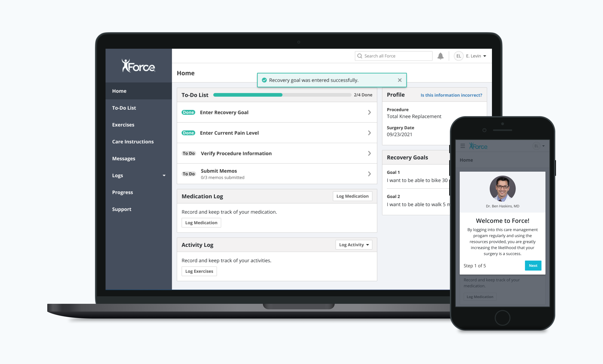The image size is (603, 364).
Task: Open the Log Activity dropdown
Action: [x=354, y=245]
